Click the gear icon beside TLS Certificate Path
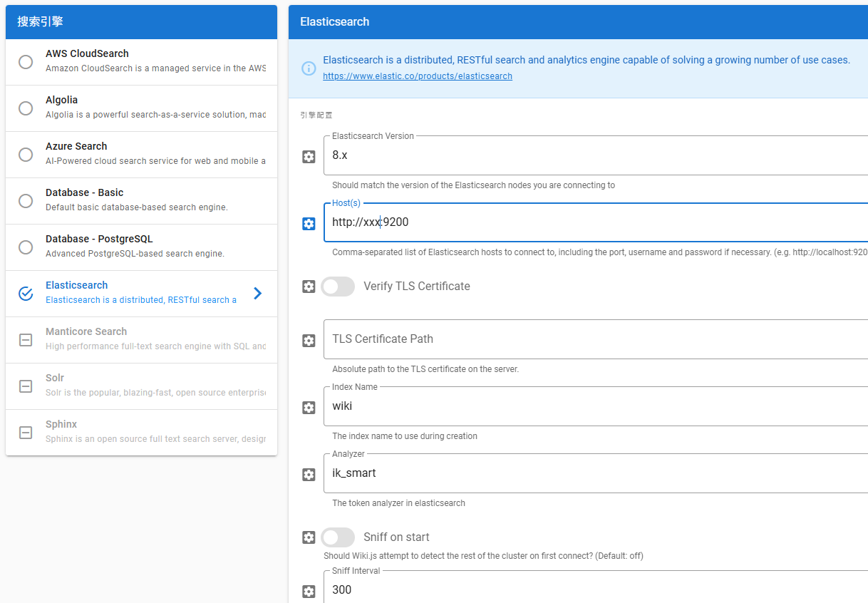The image size is (868, 603). point(309,341)
